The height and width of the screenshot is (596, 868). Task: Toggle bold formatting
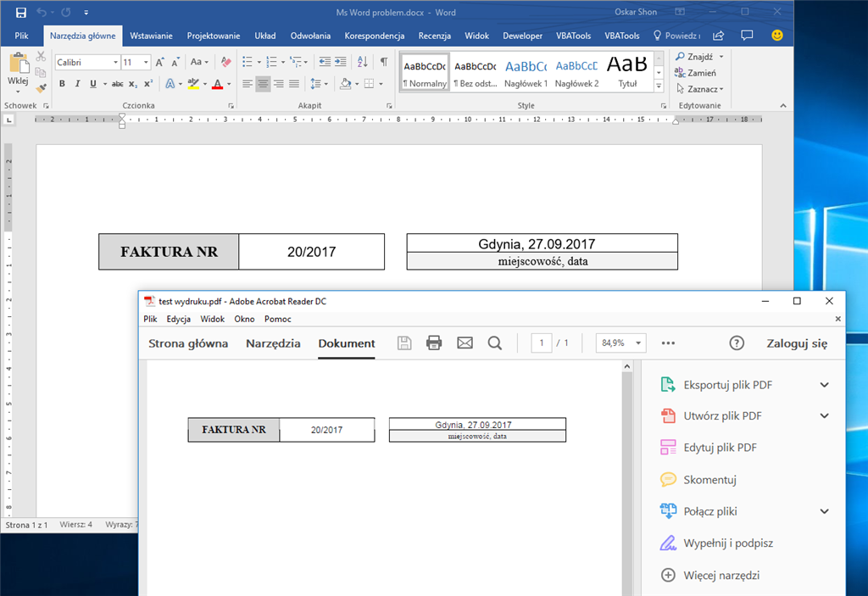(x=62, y=84)
